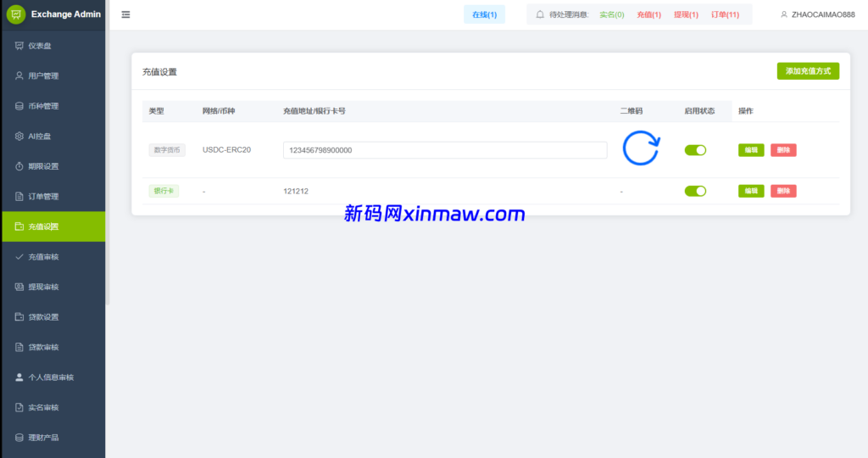Click the 待处理消息 label
Image resolution: width=868 pixels, height=458 pixels.
pyautogui.click(x=569, y=14)
